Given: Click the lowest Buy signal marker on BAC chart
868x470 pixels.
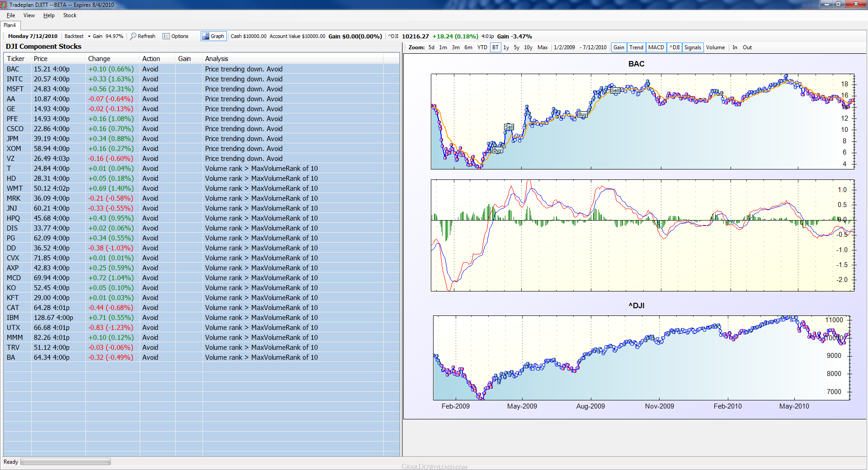Looking at the screenshot, I should click(497, 150).
